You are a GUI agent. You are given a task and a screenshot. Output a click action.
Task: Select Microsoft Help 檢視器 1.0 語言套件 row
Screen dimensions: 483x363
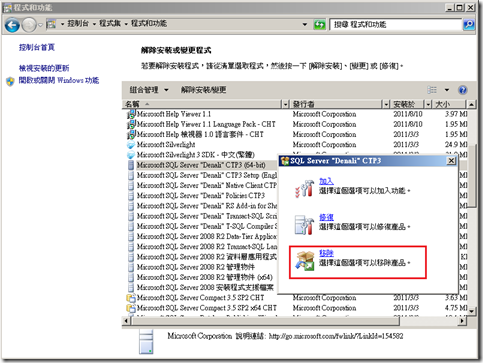pos(297,135)
